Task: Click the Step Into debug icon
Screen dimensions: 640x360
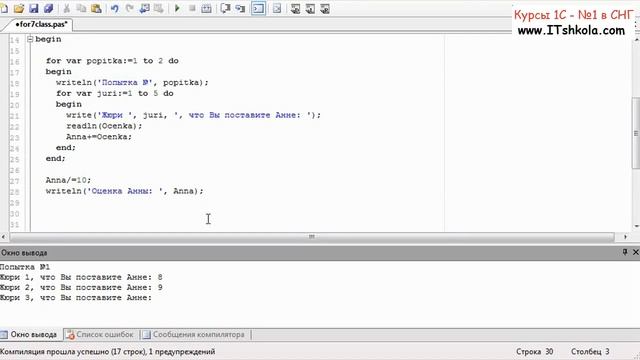Action: pos(240,9)
